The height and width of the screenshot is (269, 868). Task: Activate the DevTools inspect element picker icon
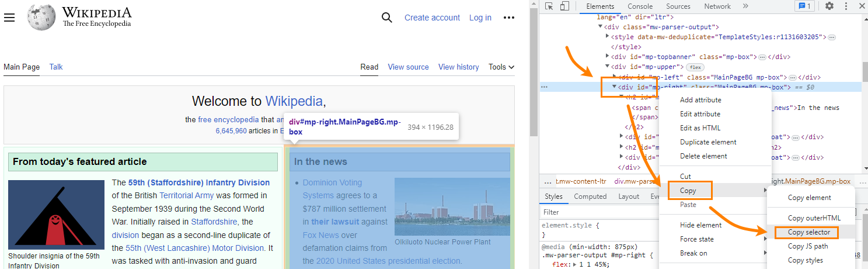point(549,6)
